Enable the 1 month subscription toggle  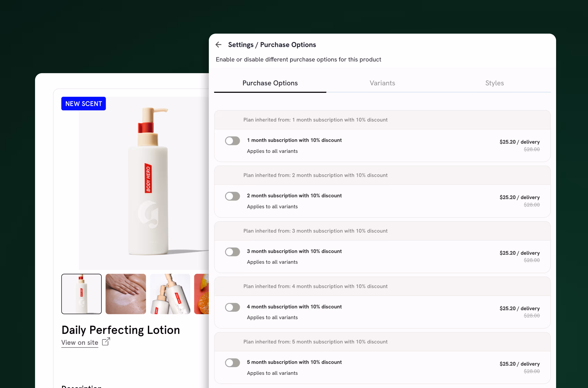(232, 141)
